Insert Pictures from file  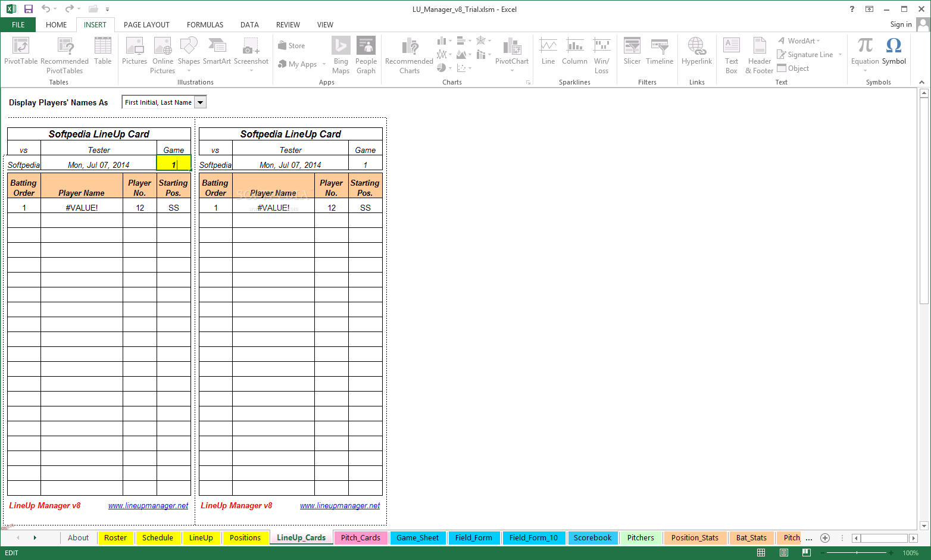tap(135, 51)
